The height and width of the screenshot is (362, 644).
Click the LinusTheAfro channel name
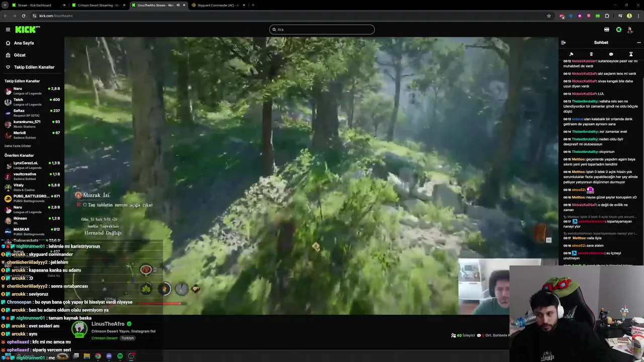coord(108,324)
